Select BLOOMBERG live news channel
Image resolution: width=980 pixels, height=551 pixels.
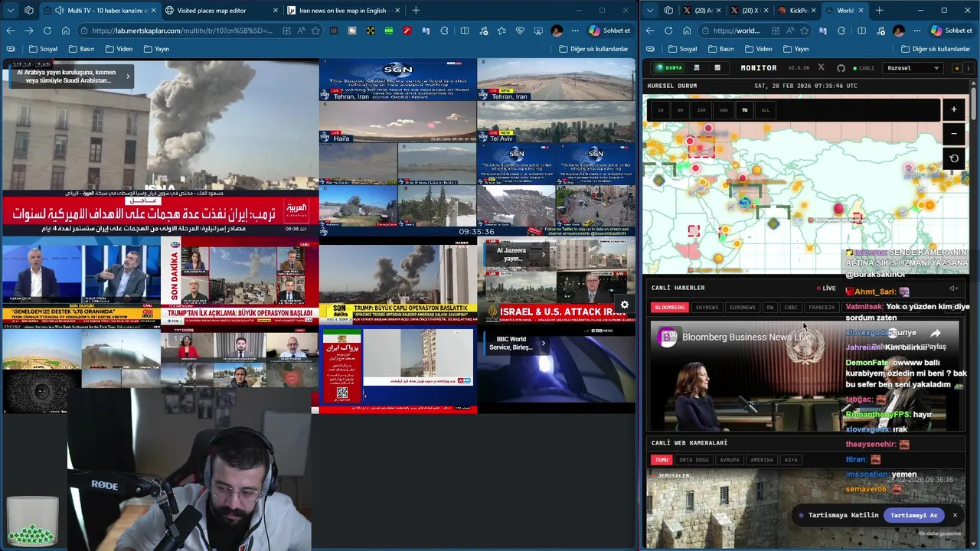coord(670,308)
